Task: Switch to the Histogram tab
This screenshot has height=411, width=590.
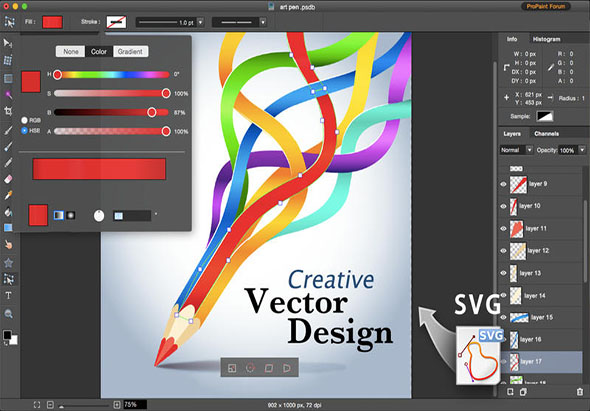Action: click(x=546, y=39)
